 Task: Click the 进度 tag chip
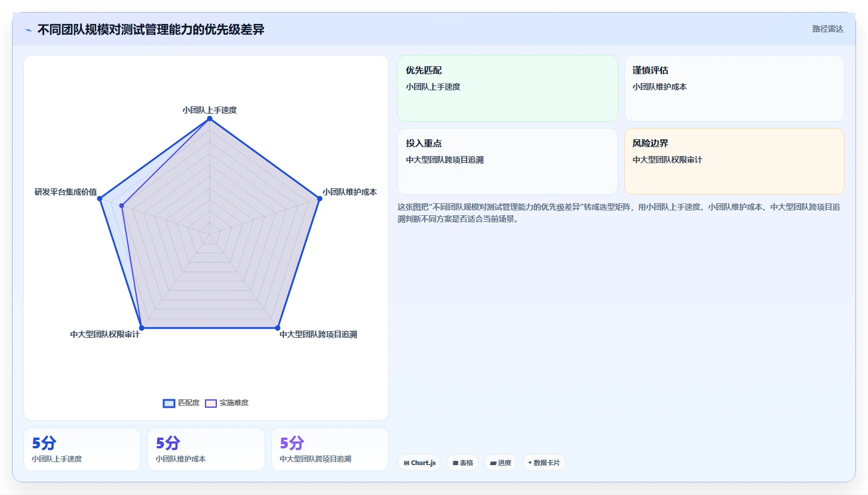tap(501, 463)
